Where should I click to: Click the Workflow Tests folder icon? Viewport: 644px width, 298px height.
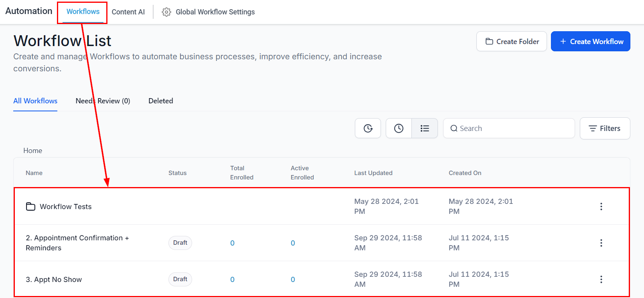point(30,207)
